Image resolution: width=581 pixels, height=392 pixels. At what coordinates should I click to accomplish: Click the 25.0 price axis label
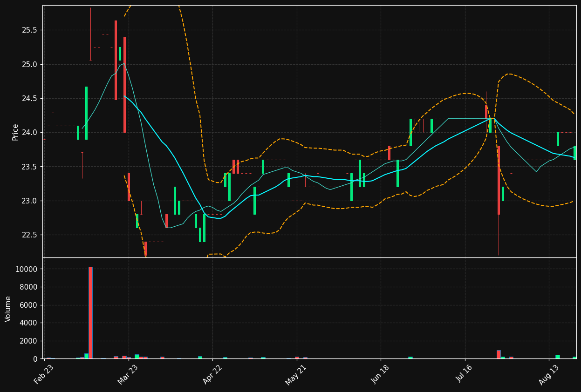[x=29, y=64]
